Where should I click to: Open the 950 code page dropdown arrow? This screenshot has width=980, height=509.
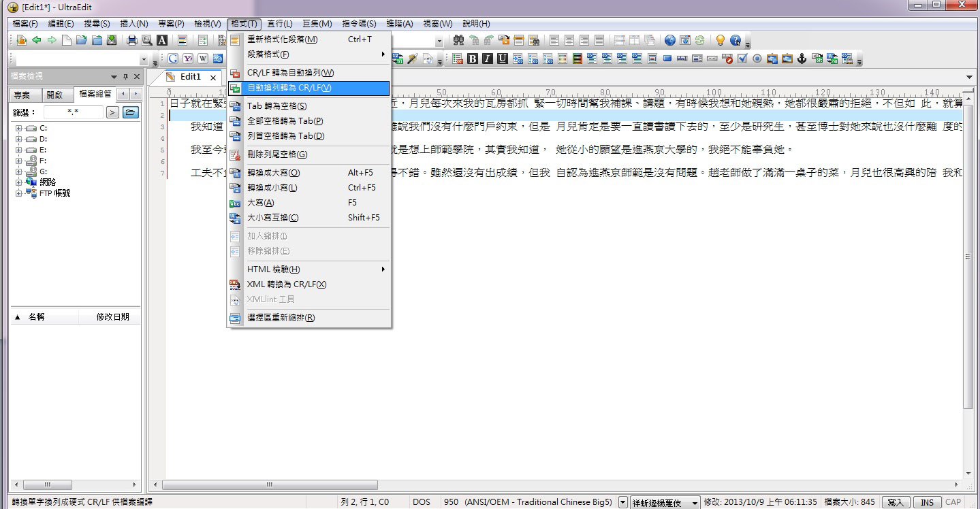tap(622, 502)
